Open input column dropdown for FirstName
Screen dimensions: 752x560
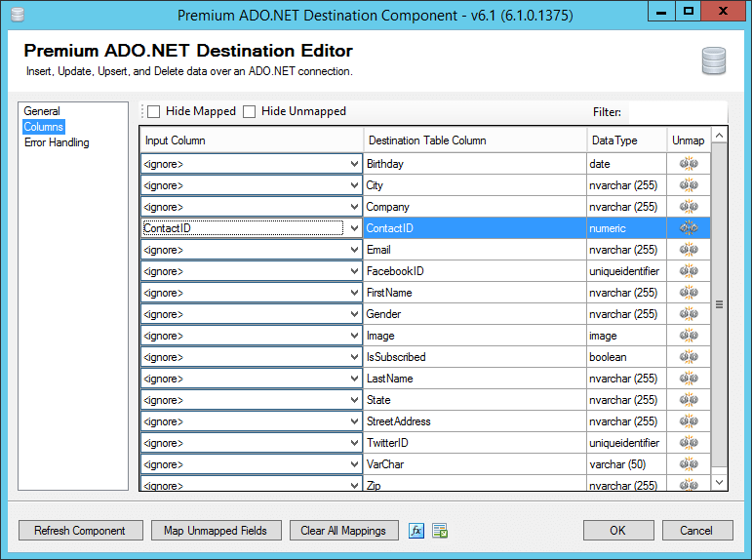(x=354, y=293)
